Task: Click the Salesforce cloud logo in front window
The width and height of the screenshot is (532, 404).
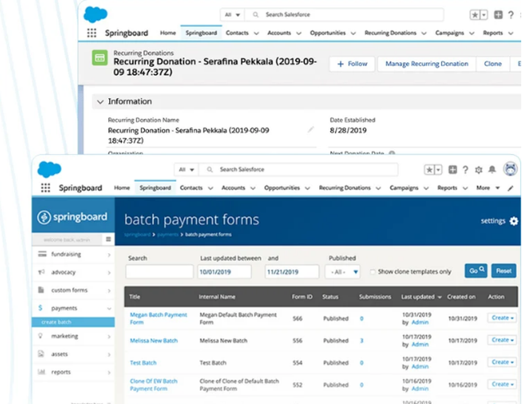Action: (49, 170)
